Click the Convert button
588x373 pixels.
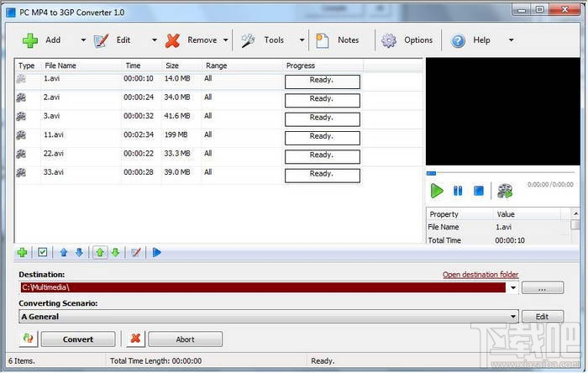[78, 339]
